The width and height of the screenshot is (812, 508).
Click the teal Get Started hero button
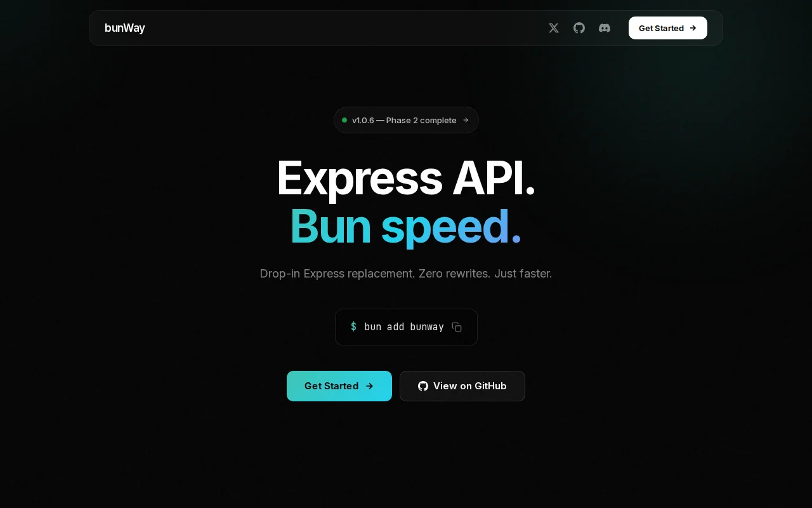coord(339,386)
